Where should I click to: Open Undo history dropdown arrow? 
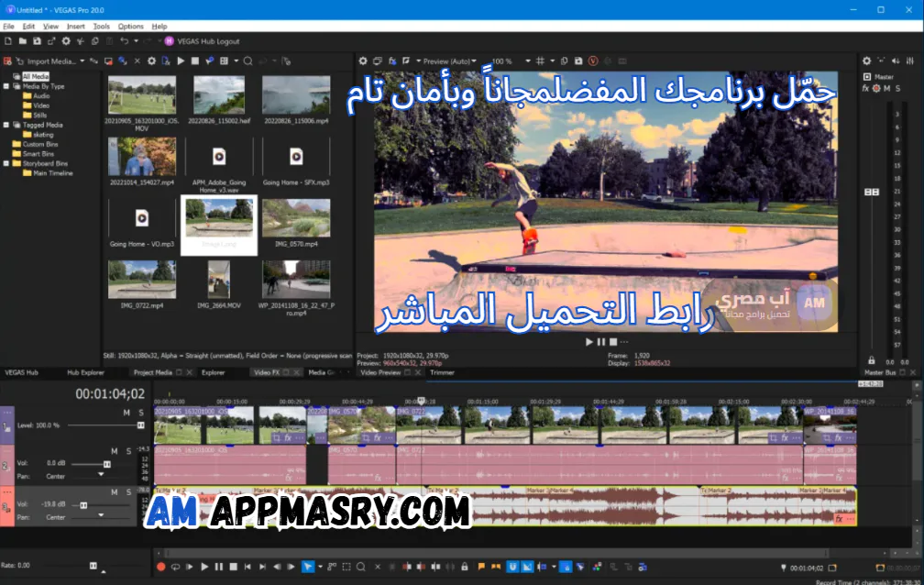(x=136, y=41)
